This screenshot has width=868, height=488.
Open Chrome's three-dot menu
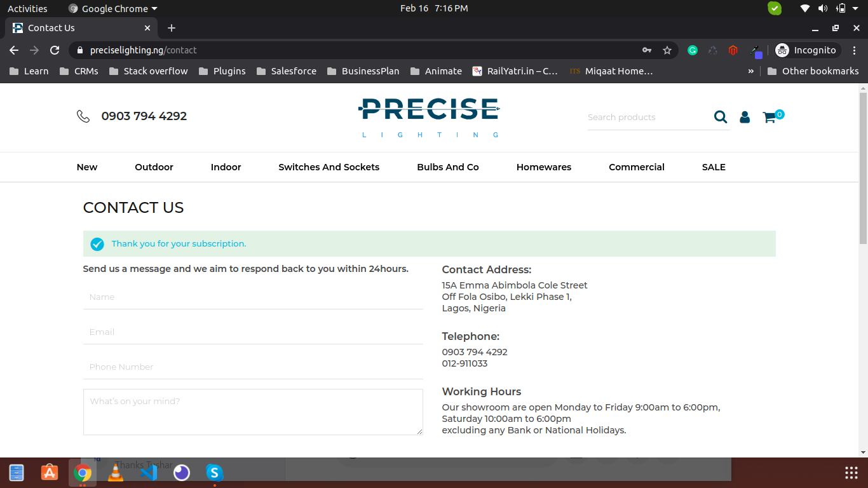pyautogui.click(x=855, y=50)
